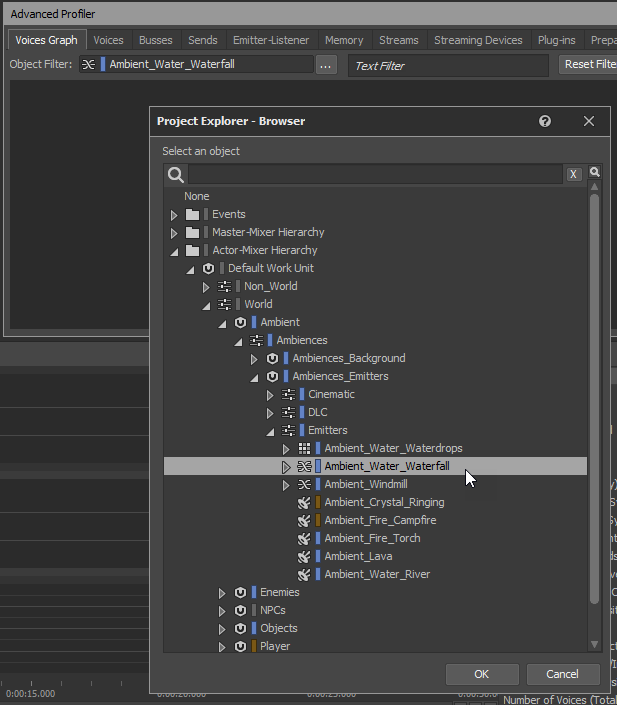
Task: Click the Ambient_Fire_Campfire sound icon
Action: click(305, 520)
